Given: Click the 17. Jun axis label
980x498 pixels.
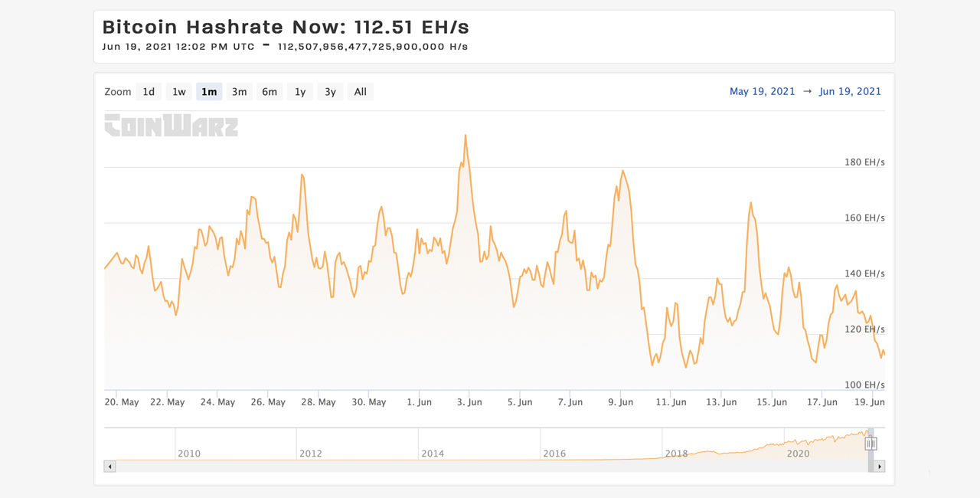Looking at the screenshot, I should (x=822, y=402).
